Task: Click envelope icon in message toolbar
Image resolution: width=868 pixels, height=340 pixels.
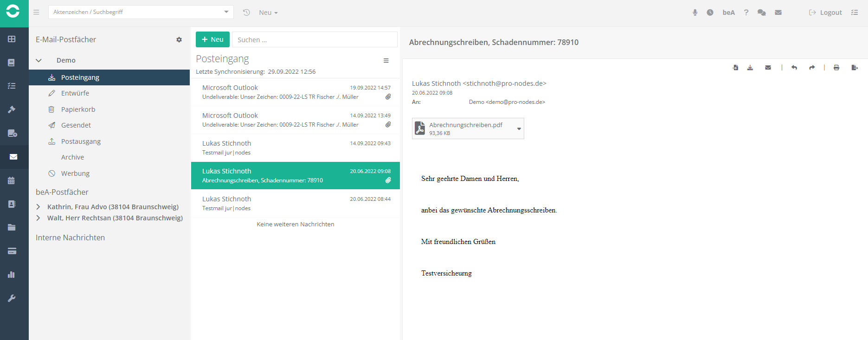Action: tap(768, 68)
